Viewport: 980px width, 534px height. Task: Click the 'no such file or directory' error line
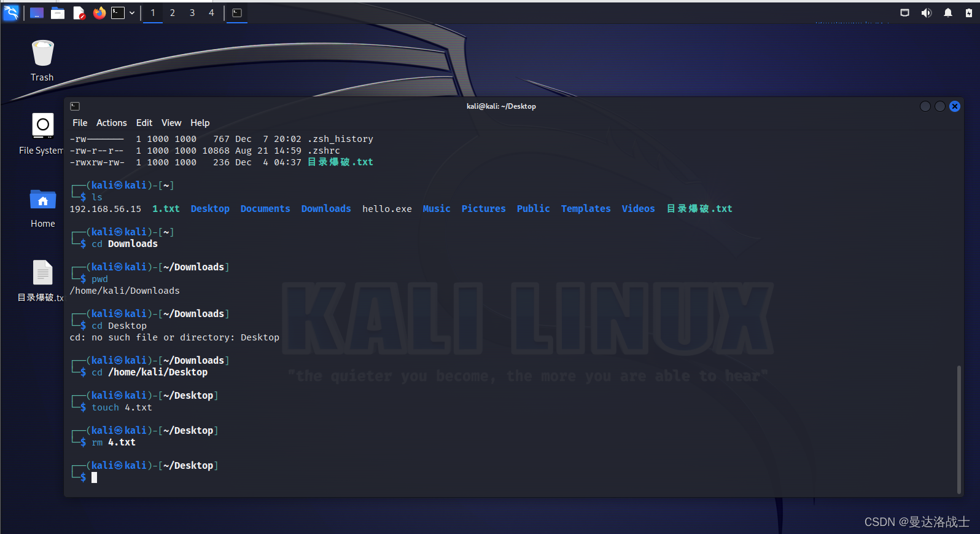pyautogui.click(x=174, y=337)
